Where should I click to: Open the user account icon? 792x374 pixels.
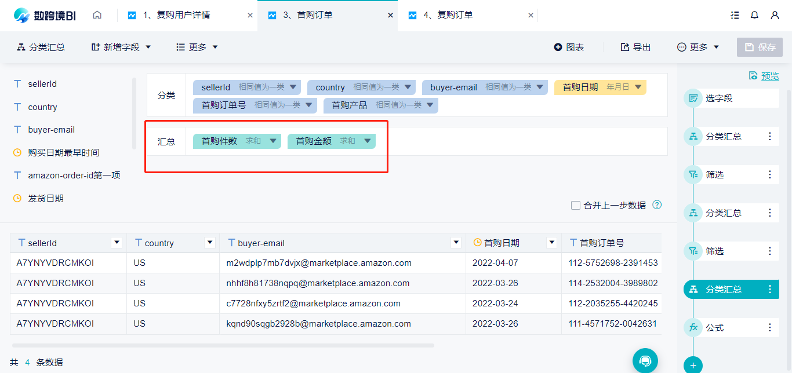775,16
